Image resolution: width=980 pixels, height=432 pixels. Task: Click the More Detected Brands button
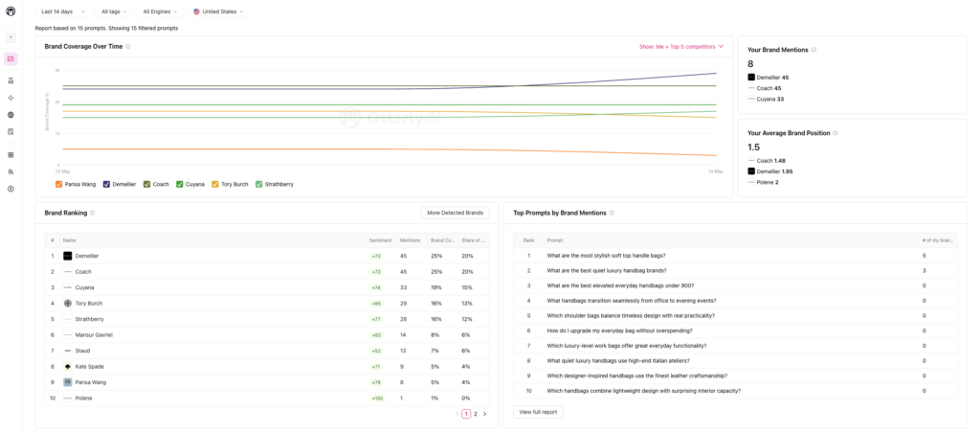455,213
